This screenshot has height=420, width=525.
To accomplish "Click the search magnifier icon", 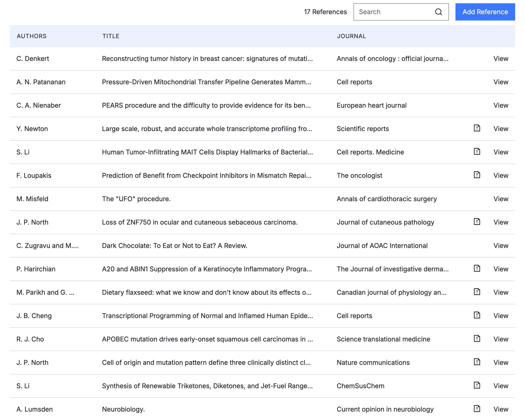I will point(438,12).
